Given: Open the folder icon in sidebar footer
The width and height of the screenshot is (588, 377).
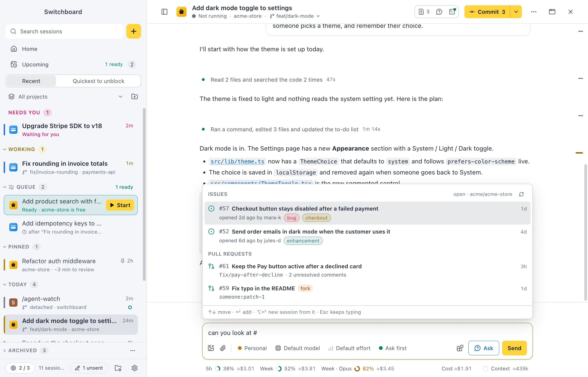Looking at the screenshot, I should pos(118,368).
